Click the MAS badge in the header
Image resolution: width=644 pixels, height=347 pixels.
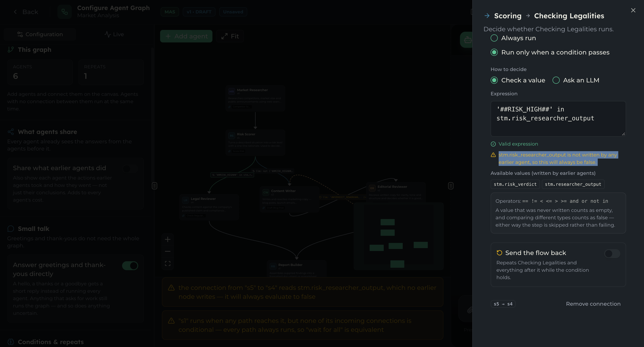pyautogui.click(x=169, y=12)
